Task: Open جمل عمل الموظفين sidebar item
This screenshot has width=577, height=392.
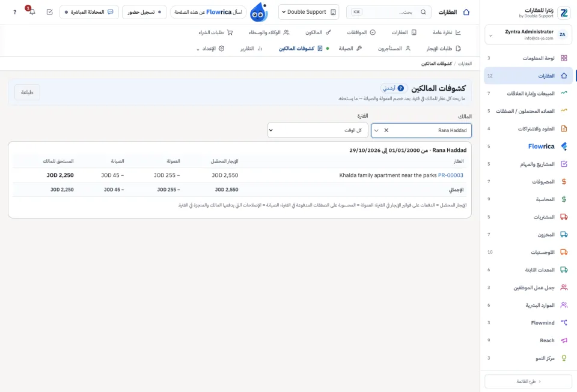Action: (x=528, y=288)
